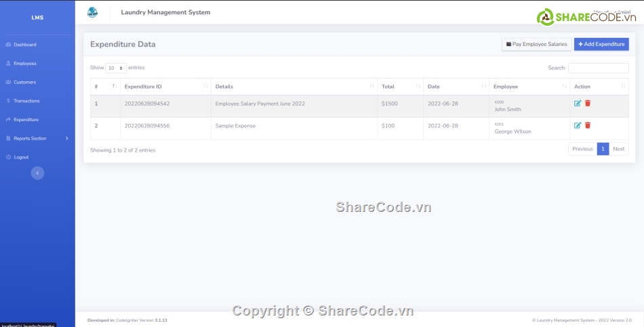Go to the Next page of results

[x=618, y=149]
